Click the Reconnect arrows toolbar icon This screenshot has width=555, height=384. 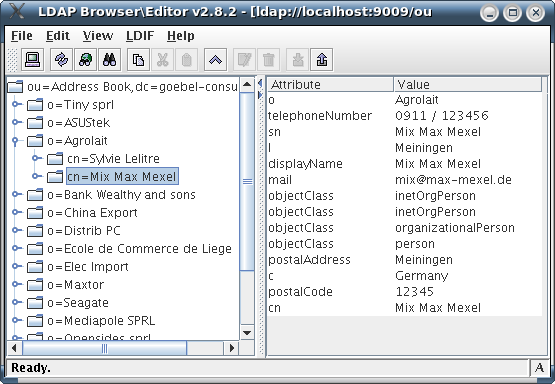61,59
